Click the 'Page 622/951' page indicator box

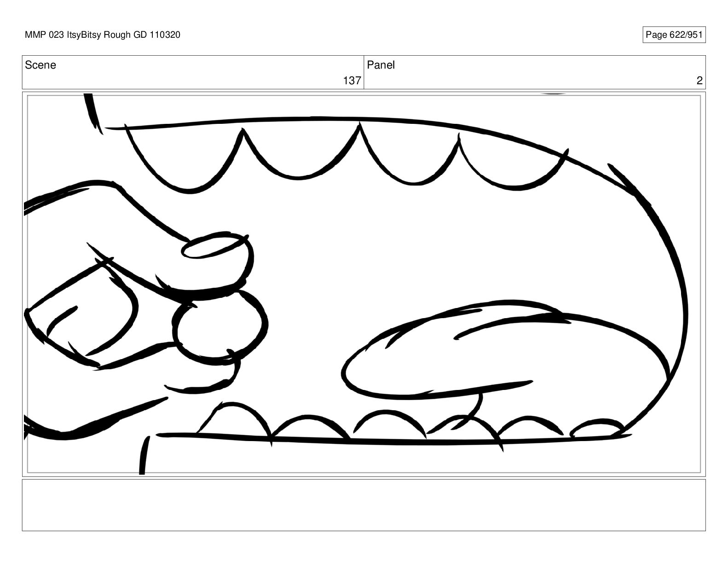pyautogui.click(x=674, y=35)
